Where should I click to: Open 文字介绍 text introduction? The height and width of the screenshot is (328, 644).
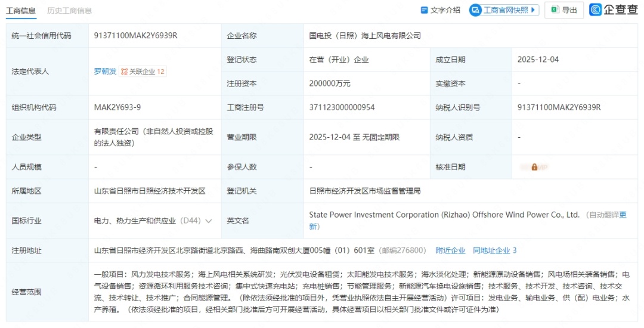click(440, 10)
